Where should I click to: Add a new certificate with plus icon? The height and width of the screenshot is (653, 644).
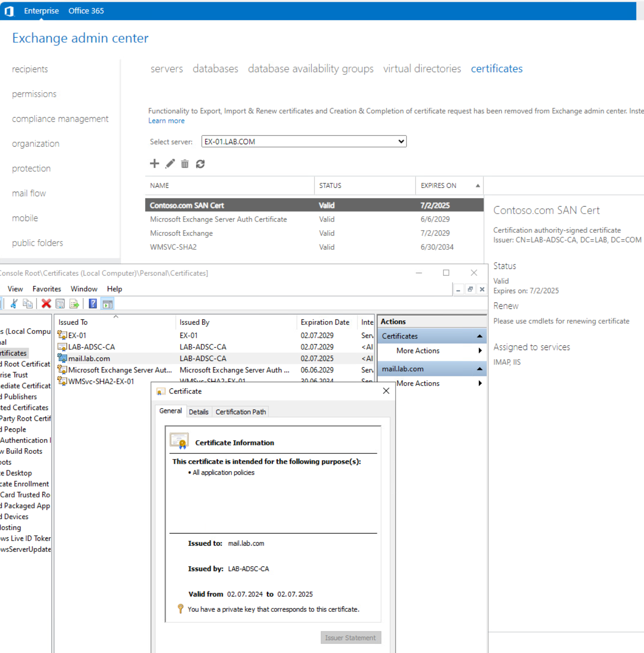pos(154,163)
